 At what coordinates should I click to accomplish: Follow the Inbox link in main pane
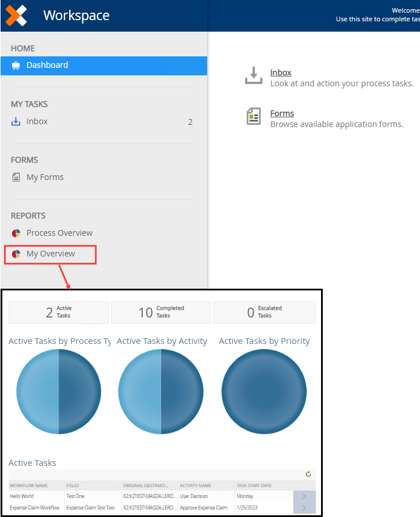[281, 72]
